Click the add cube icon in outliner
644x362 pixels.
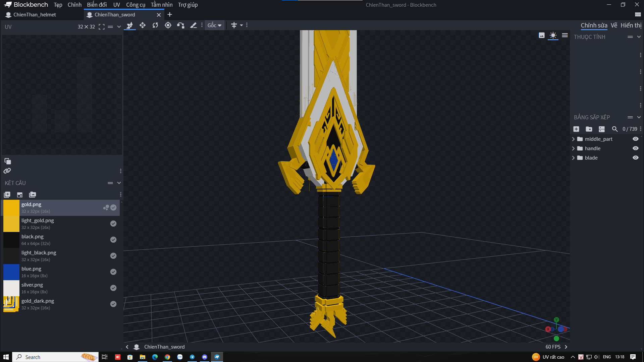click(576, 129)
